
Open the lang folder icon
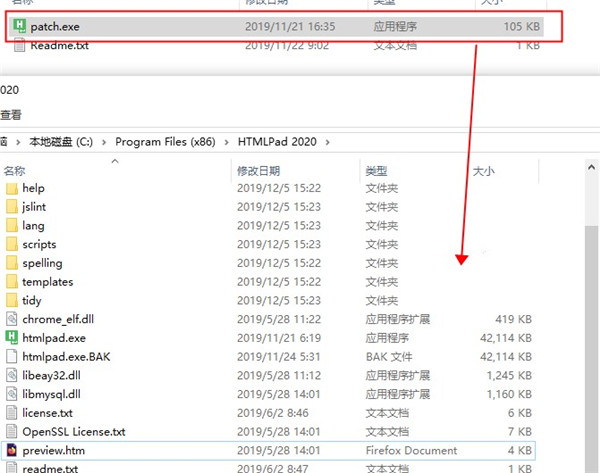pos(12,226)
